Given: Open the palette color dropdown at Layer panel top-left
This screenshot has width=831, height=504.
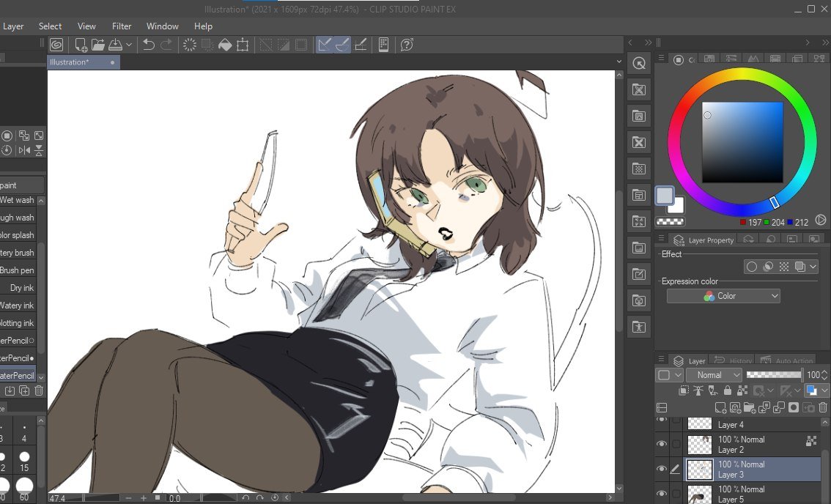Looking at the screenshot, I should pyautogui.click(x=670, y=375).
